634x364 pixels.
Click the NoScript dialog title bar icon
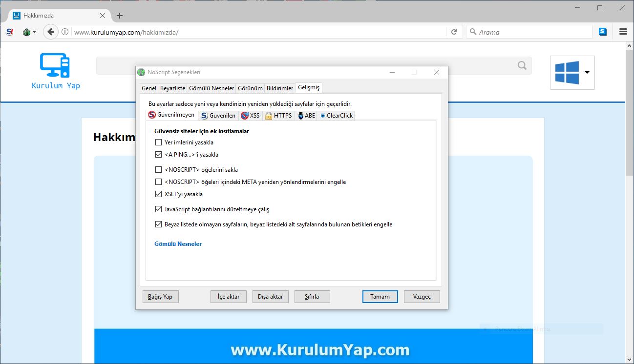point(141,72)
